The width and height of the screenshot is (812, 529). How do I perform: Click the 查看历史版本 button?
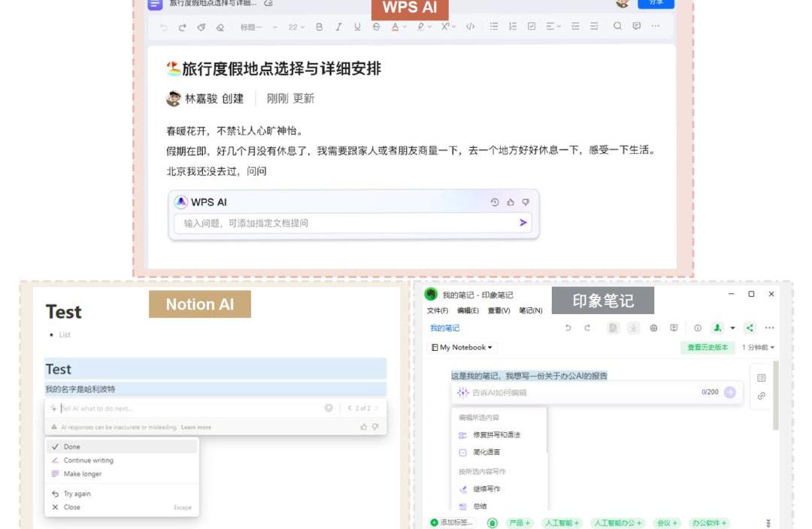coord(707,348)
